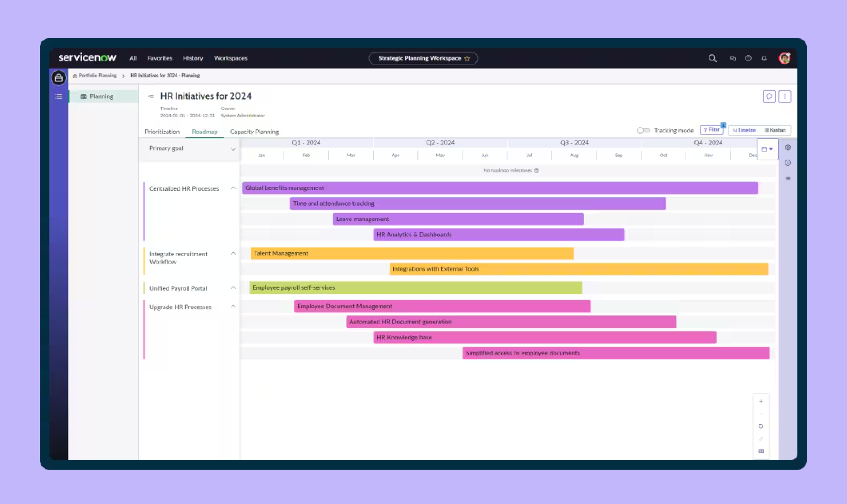Open the calendar time-scale dropdown

click(x=767, y=149)
